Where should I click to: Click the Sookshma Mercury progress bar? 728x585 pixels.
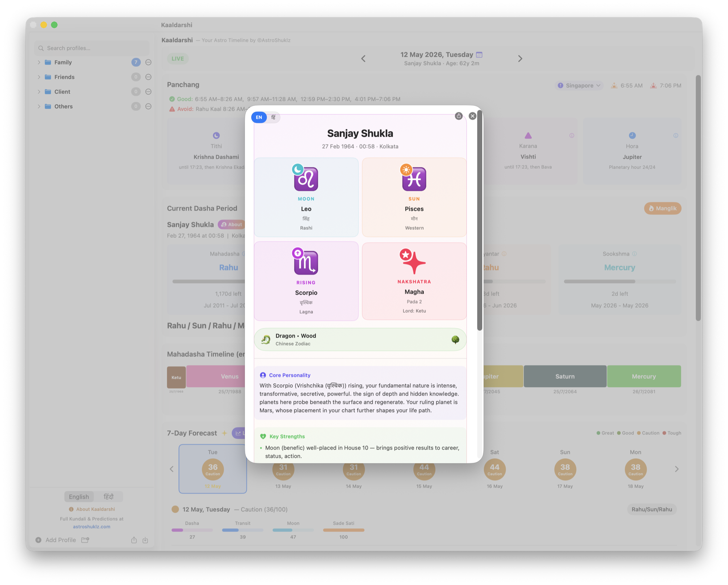[x=620, y=281]
